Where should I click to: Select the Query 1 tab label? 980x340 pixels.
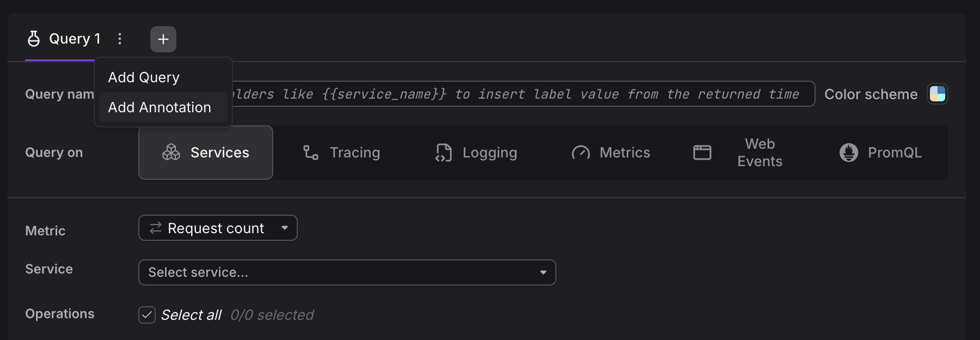tap(75, 38)
